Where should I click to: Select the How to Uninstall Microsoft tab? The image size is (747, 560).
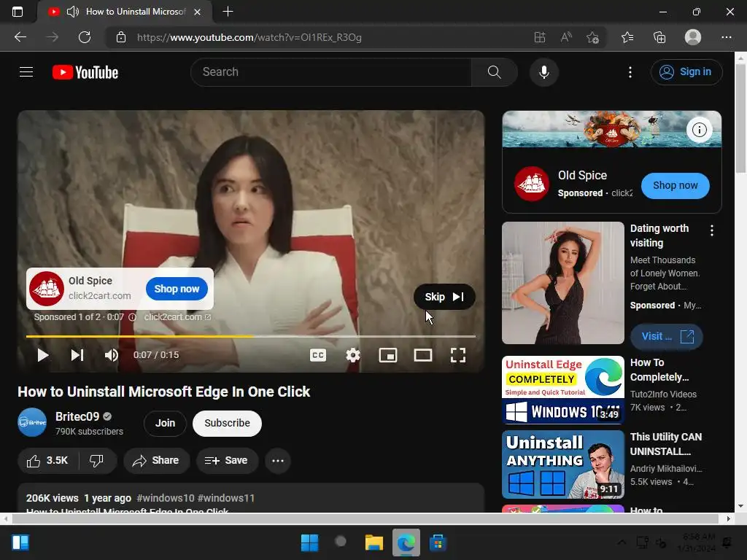click(125, 12)
